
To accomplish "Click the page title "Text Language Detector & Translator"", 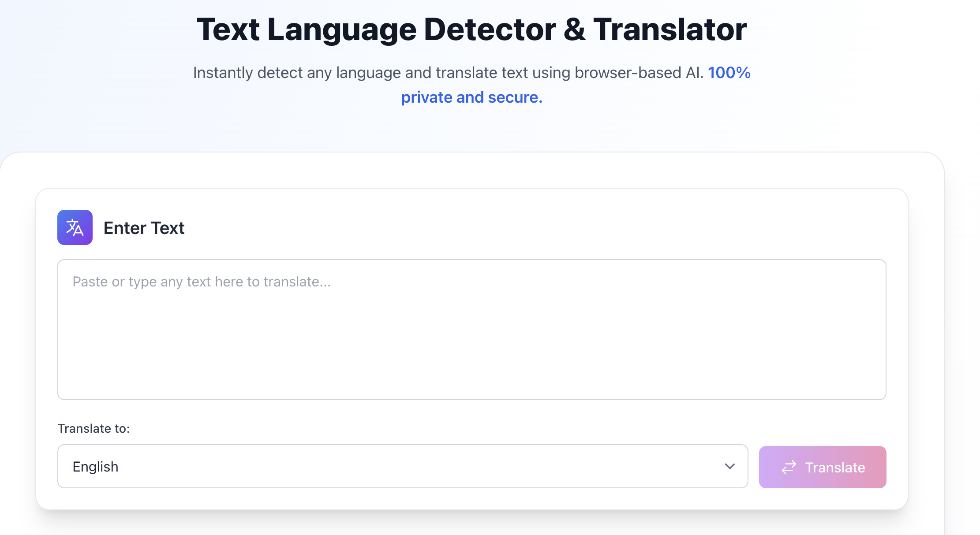I will click(471, 29).
